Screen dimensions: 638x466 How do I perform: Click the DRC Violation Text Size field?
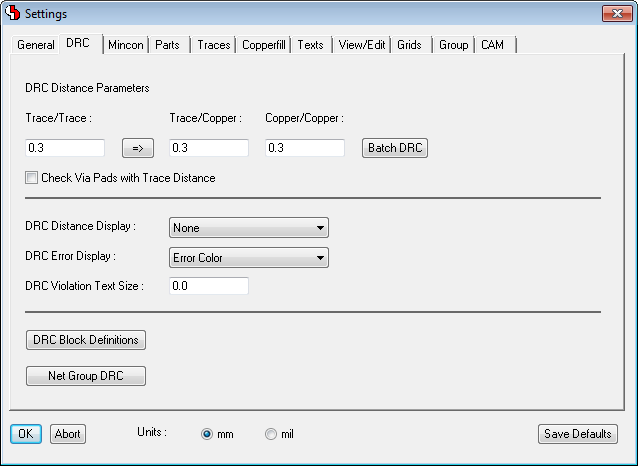208,286
